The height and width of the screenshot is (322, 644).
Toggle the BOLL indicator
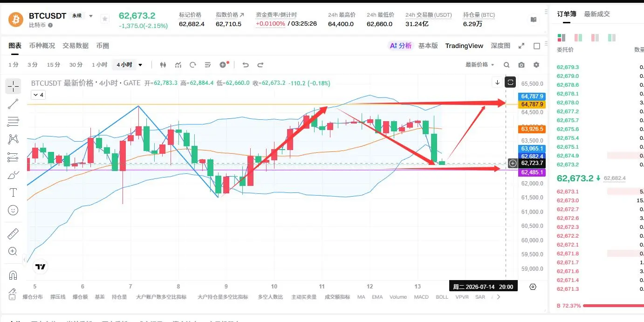(x=442, y=297)
